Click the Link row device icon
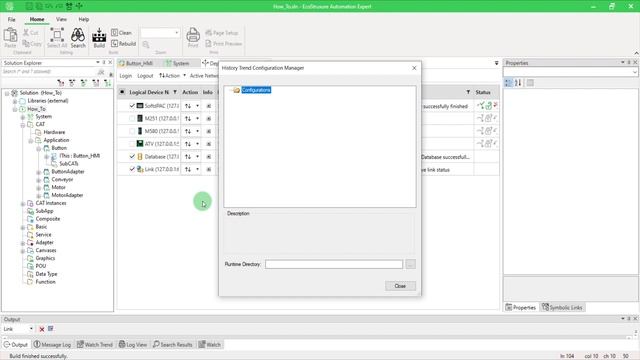Image resolution: width=640 pixels, height=360 pixels. [140, 169]
